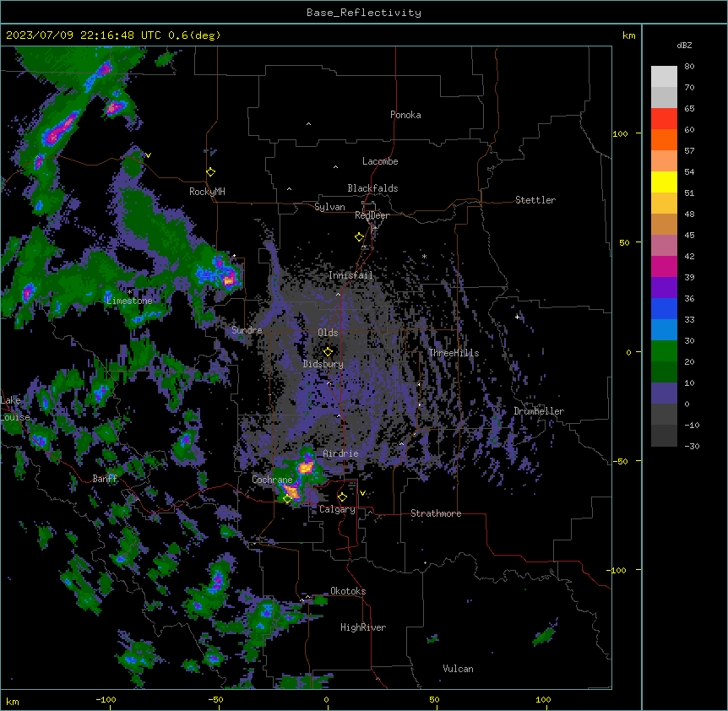Click the Airdrie city label
Viewport: 728px width, 711px height.
(341, 453)
